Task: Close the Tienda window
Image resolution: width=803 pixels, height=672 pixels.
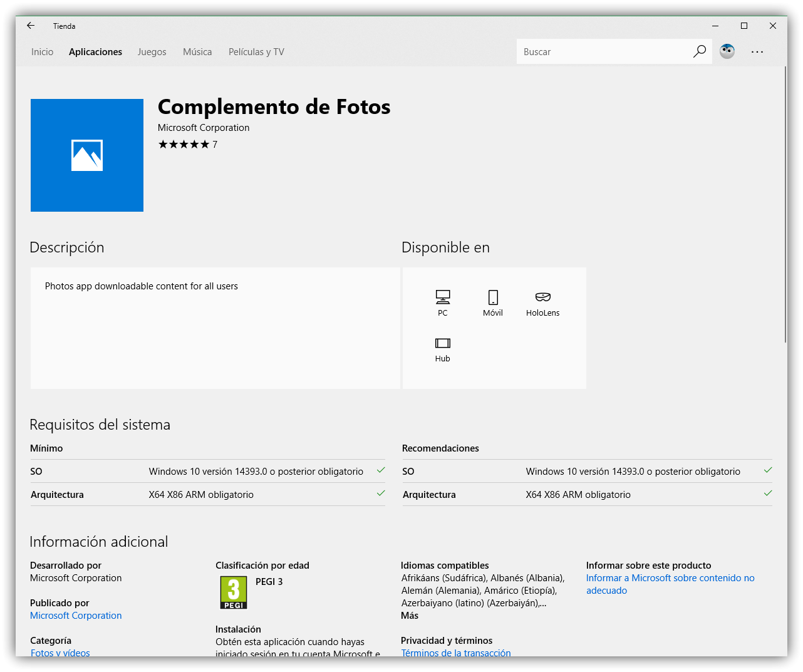Action: point(773,26)
